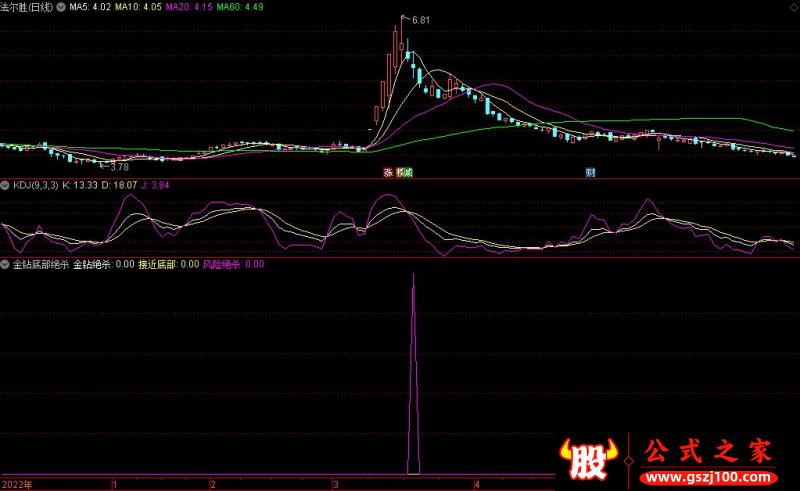The width and height of the screenshot is (800, 491).
Task: Toggle the MA60 moving average label
Action: coord(239,7)
